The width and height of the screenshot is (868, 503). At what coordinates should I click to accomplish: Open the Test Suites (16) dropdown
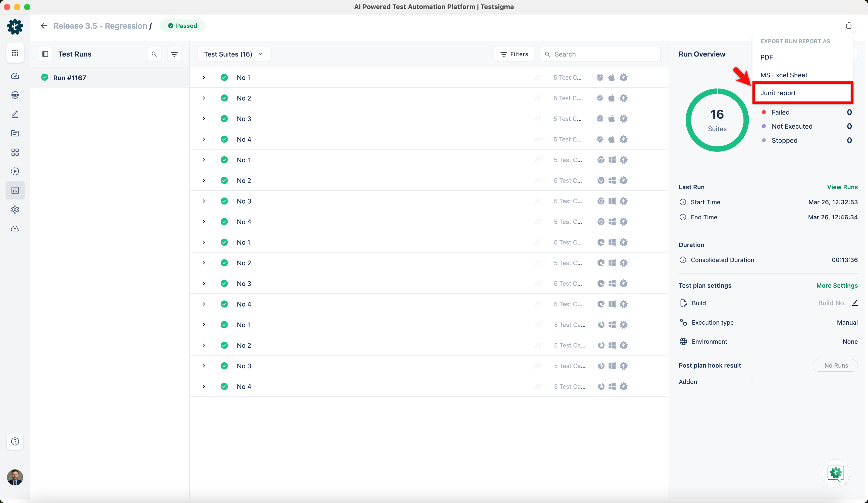(x=234, y=54)
